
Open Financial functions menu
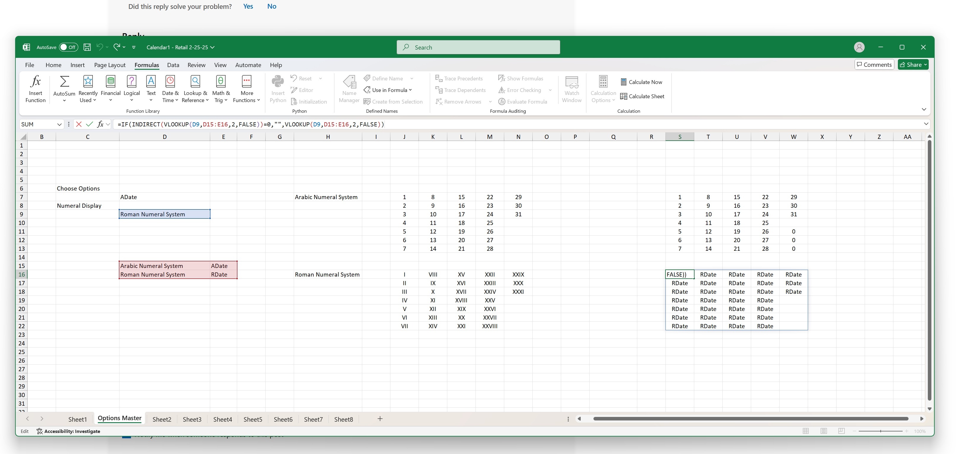[110, 89]
